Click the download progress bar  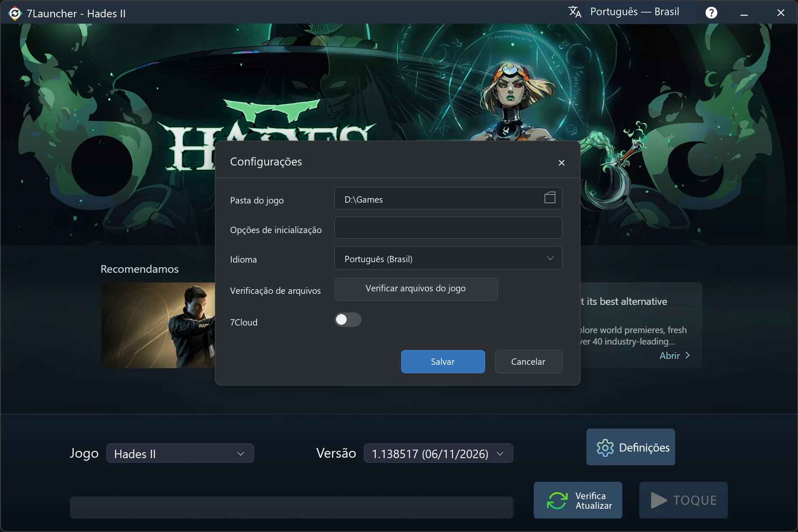291,507
